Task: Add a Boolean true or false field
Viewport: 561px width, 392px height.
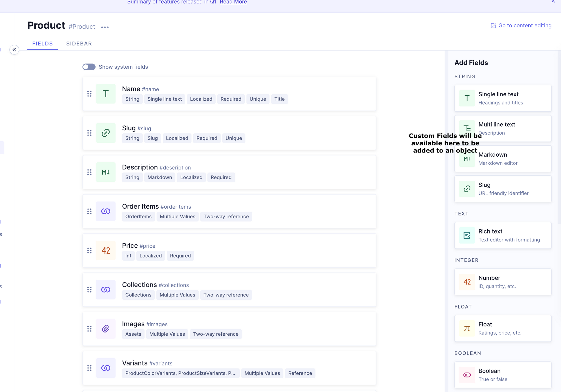Action: (503, 375)
